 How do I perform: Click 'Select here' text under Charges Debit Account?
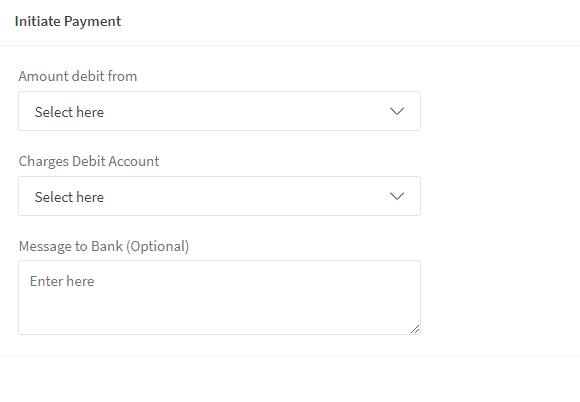pyautogui.click(x=69, y=197)
